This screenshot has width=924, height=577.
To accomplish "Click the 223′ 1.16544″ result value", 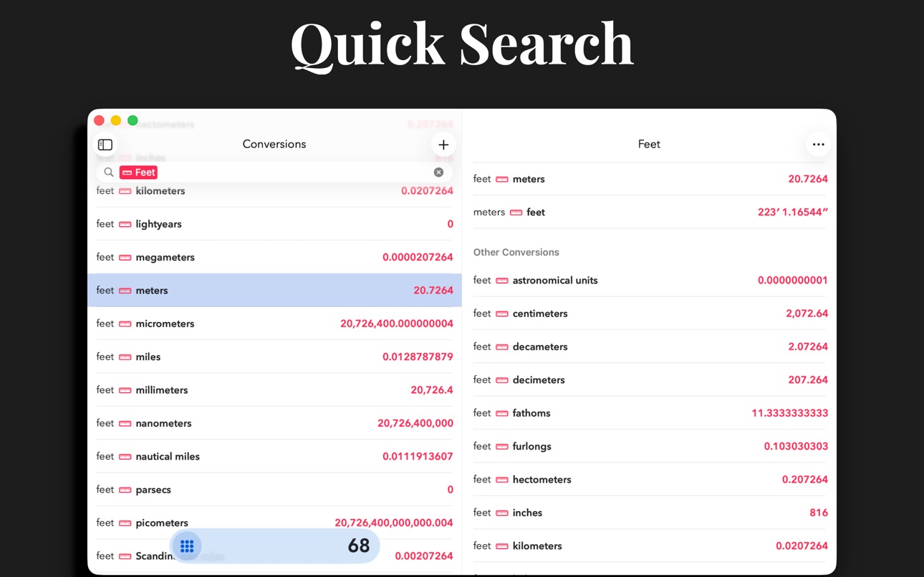I will [793, 212].
